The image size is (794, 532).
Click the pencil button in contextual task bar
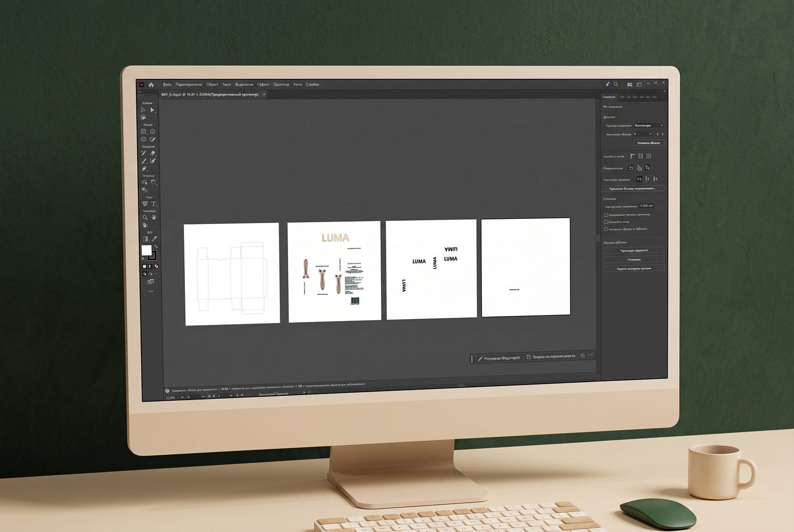click(499, 358)
